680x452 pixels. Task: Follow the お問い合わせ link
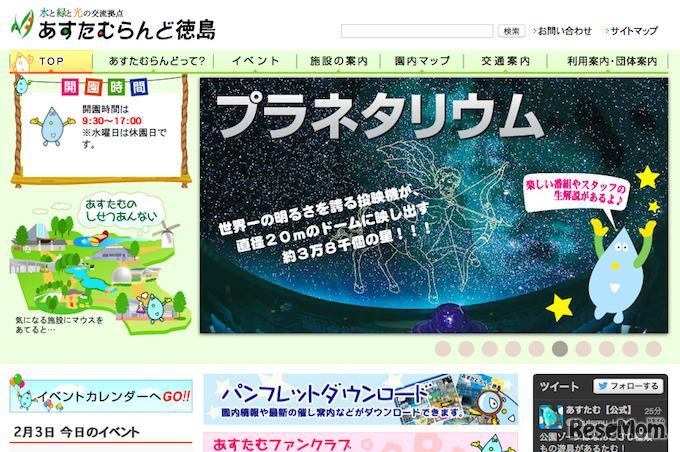point(562,31)
